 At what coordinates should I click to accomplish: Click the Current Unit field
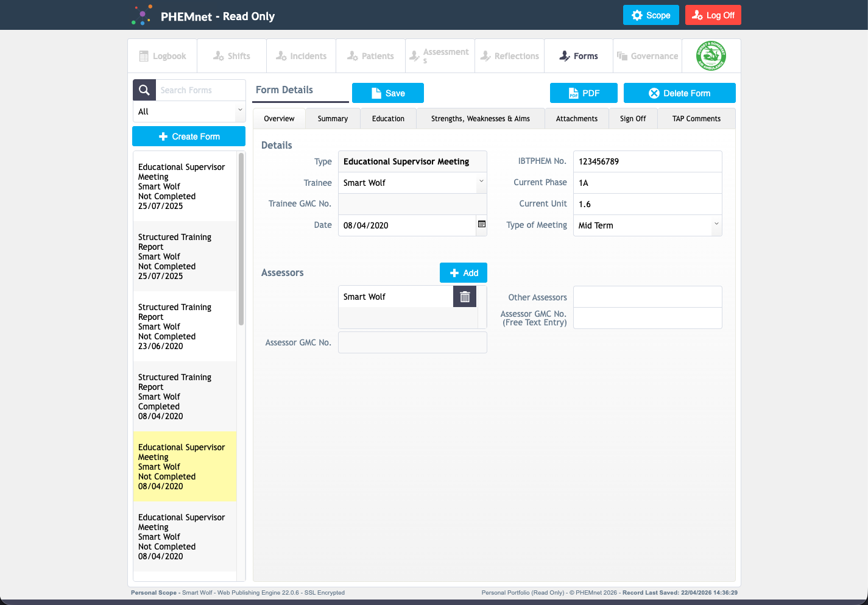[x=647, y=204]
